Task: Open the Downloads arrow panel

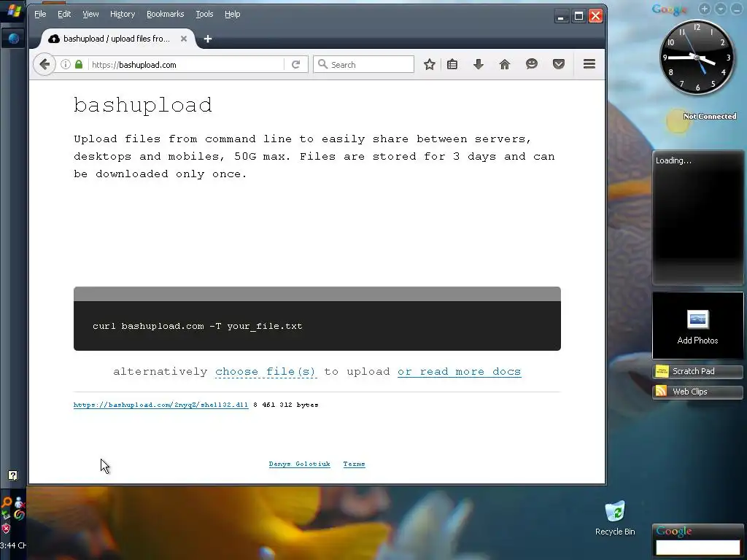Action: tap(479, 64)
